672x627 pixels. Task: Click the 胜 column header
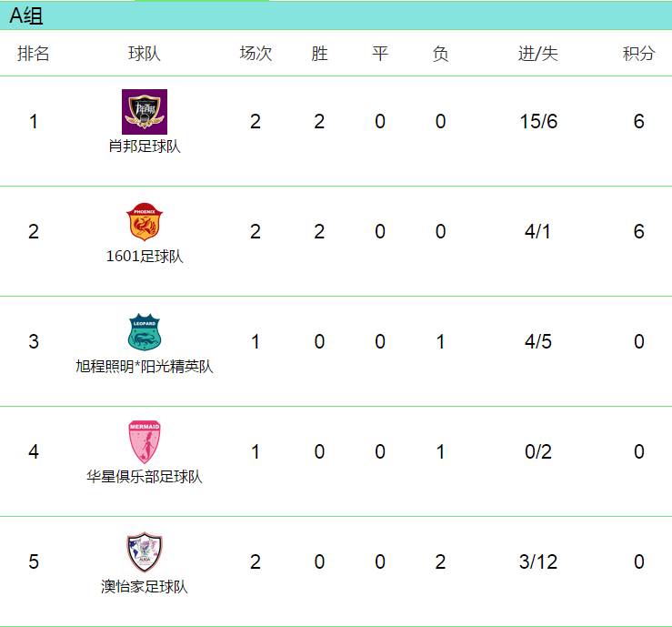(319, 54)
